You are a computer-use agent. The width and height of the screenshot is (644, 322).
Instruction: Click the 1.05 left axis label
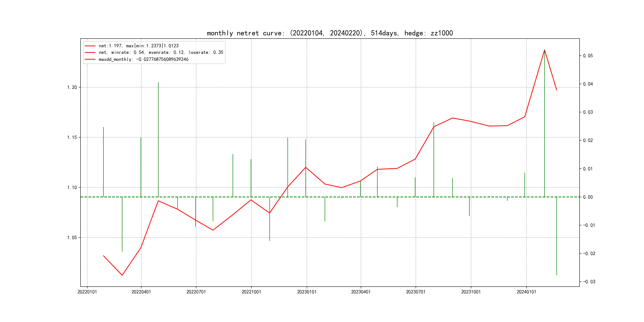(72, 238)
